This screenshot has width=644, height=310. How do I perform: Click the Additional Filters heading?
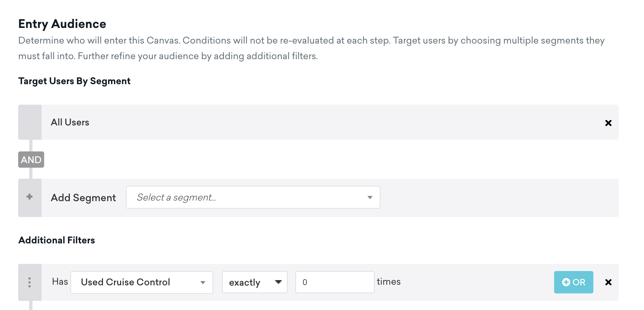click(x=57, y=240)
